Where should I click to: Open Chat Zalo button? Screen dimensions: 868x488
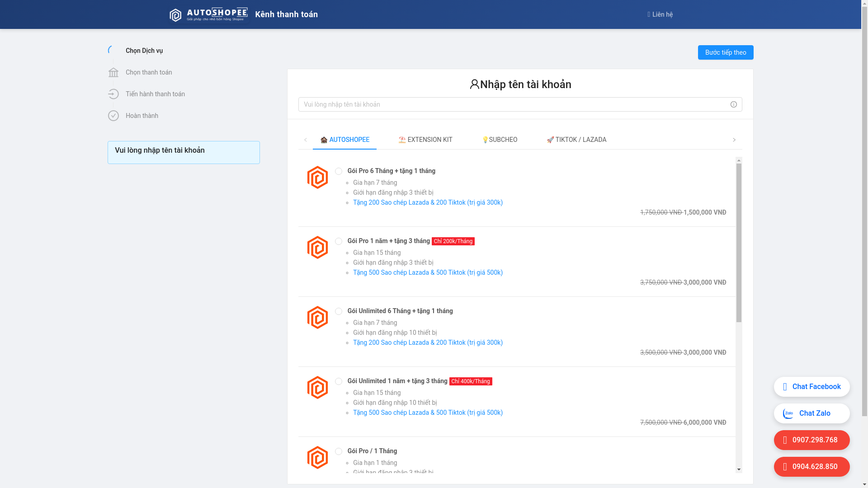click(x=812, y=413)
